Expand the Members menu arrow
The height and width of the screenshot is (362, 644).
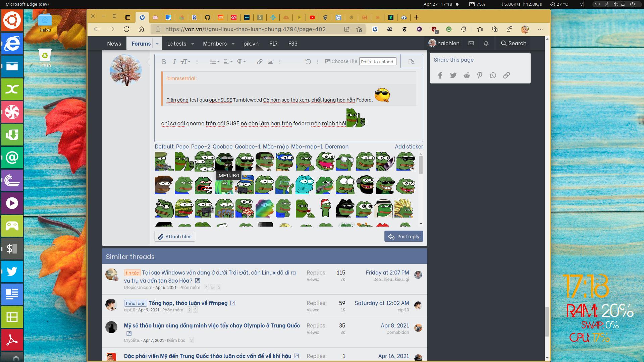[x=233, y=44]
